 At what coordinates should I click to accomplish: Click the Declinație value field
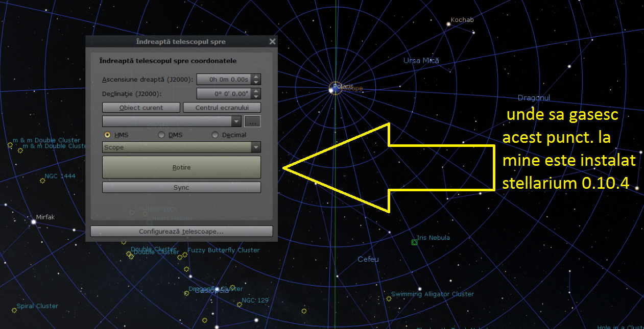tap(224, 94)
